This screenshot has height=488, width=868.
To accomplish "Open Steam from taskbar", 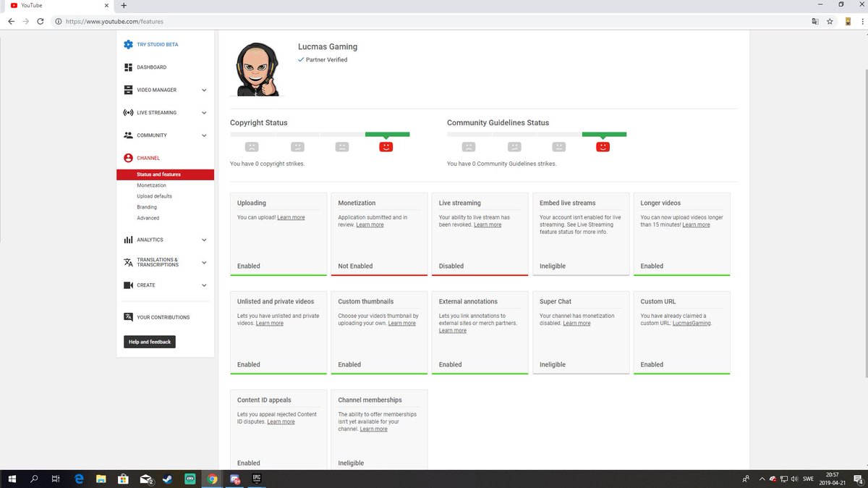I will pos(168,479).
